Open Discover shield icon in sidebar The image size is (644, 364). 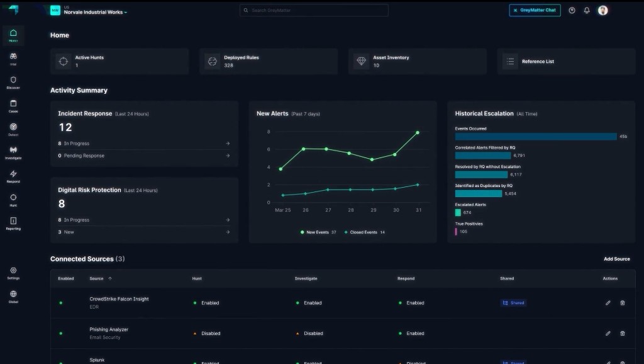coord(13,82)
